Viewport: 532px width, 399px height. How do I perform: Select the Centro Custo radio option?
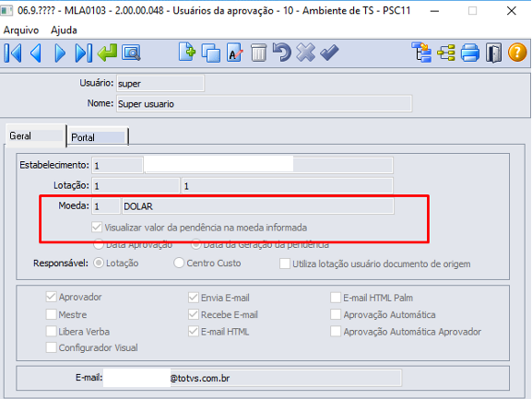click(x=179, y=263)
